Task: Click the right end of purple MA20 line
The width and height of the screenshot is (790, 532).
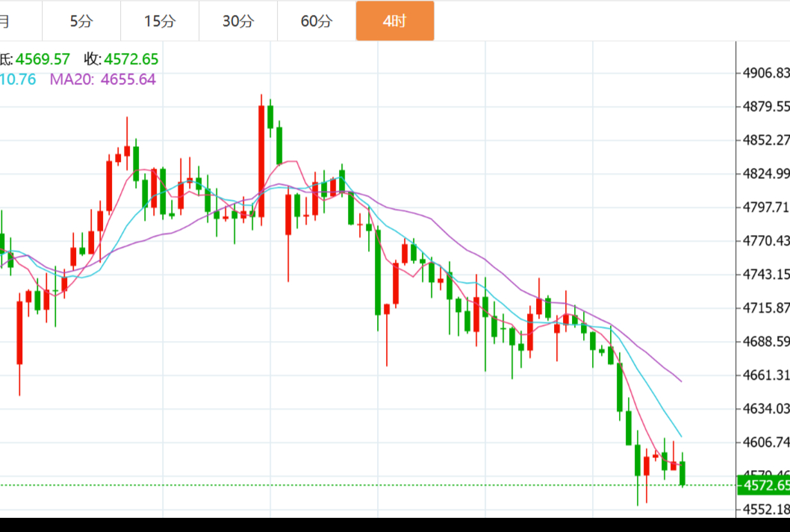Action: point(680,381)
